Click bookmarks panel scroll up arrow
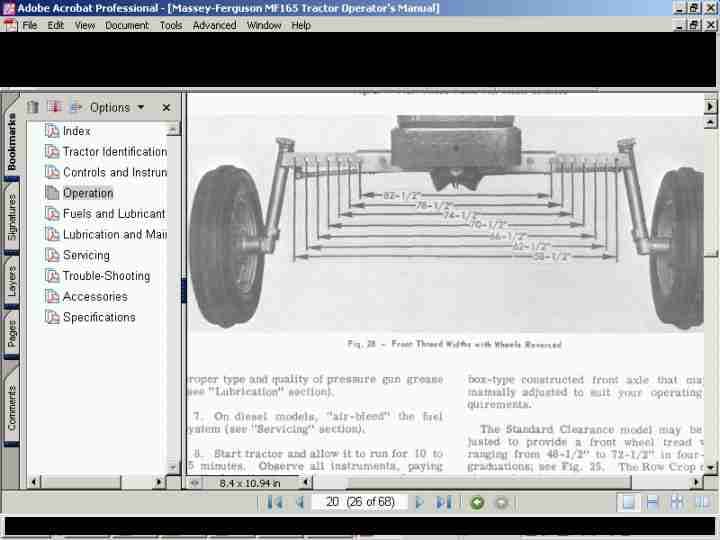The width and height of the screenshot is (720, 540). point(173,129)
